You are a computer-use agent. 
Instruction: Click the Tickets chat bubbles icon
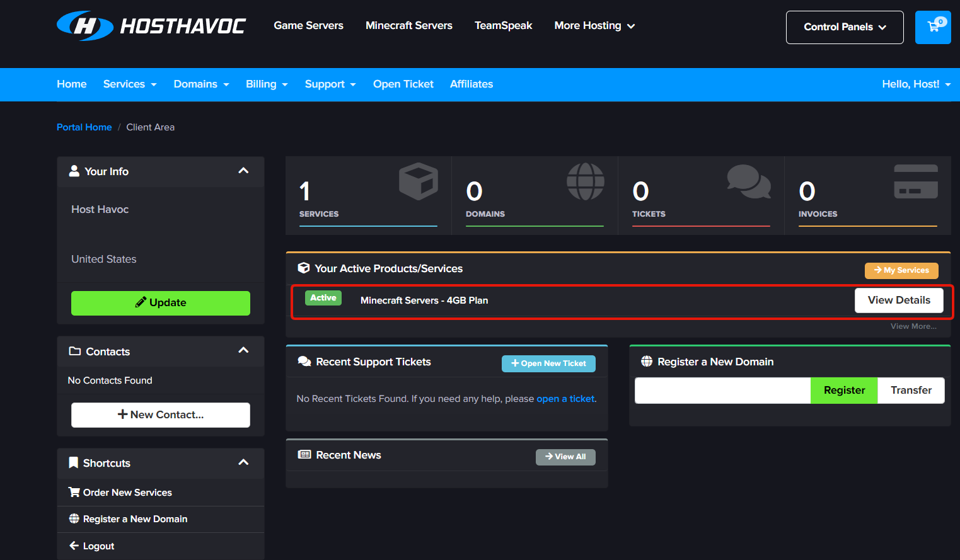pyautogui.click(x=749, y=181)
